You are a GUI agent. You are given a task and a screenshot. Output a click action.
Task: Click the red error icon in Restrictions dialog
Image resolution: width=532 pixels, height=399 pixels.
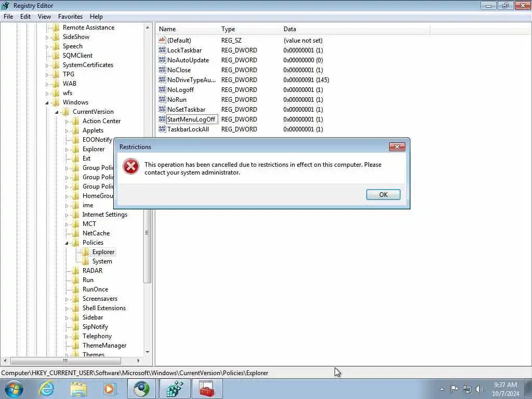point(130,167)
